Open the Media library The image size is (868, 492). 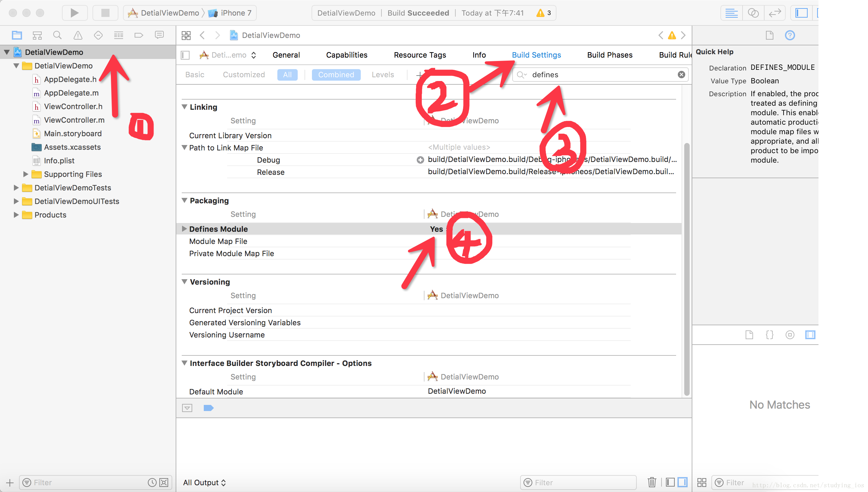point(810,335)
